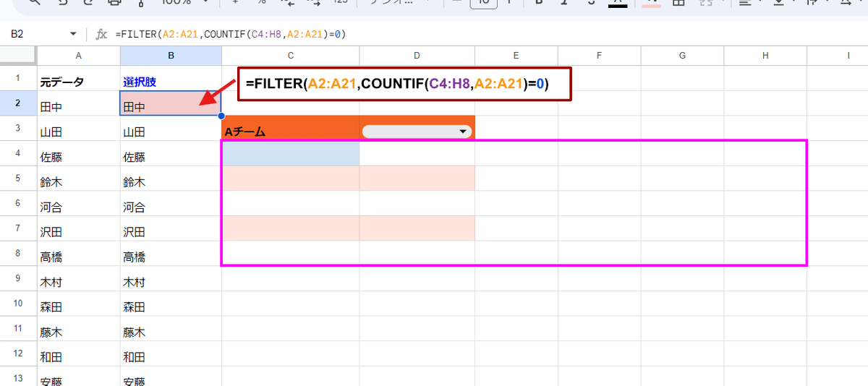The height and width of the screenshot is (386, 868).
Task: Select row 4 header
Action: coord(19,153)
